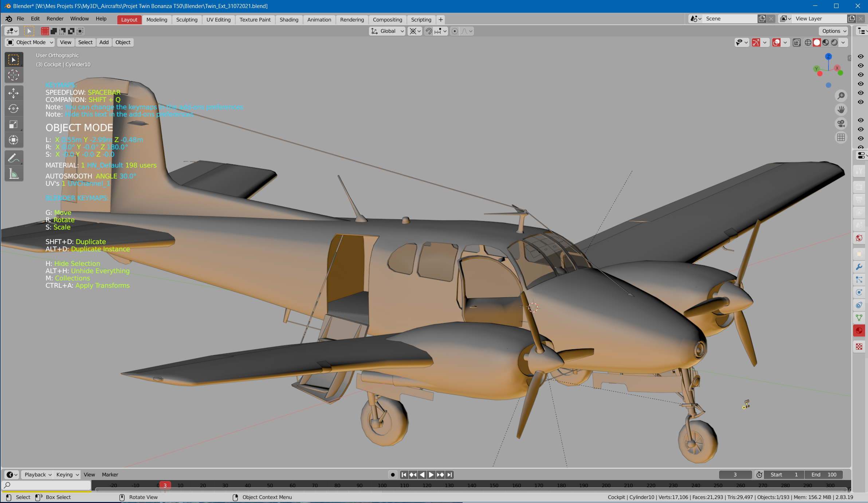
Task: Click the Z axis on navigation gizmo
Action: [x=829, y=56]
